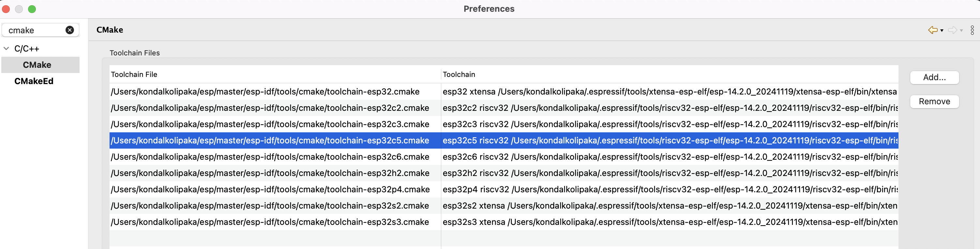Click the forward navigation arrow icon
This screenshot has width=980, height=249.
pyautogui.click(x=952, y=30)
